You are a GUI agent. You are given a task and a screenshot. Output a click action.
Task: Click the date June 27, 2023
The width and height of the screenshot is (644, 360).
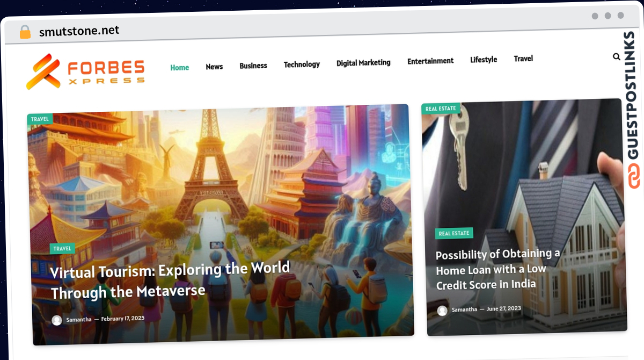tap(504, 309)
